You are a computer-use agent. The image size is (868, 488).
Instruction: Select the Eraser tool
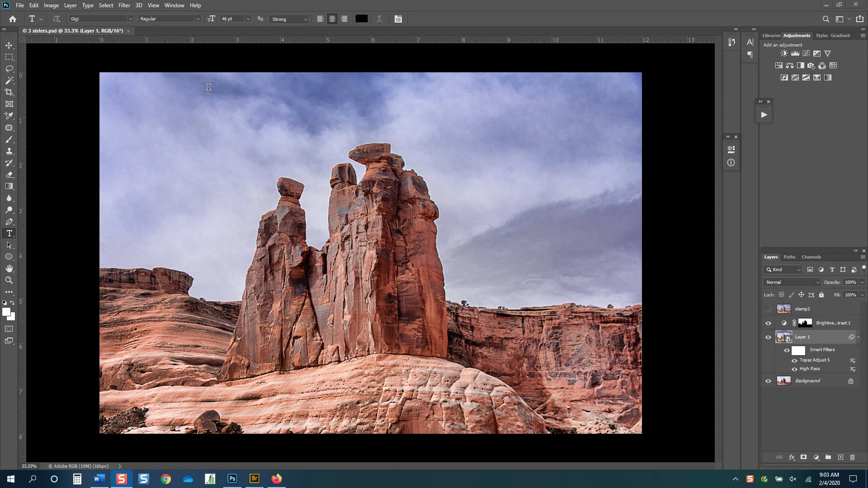[9, 175]
